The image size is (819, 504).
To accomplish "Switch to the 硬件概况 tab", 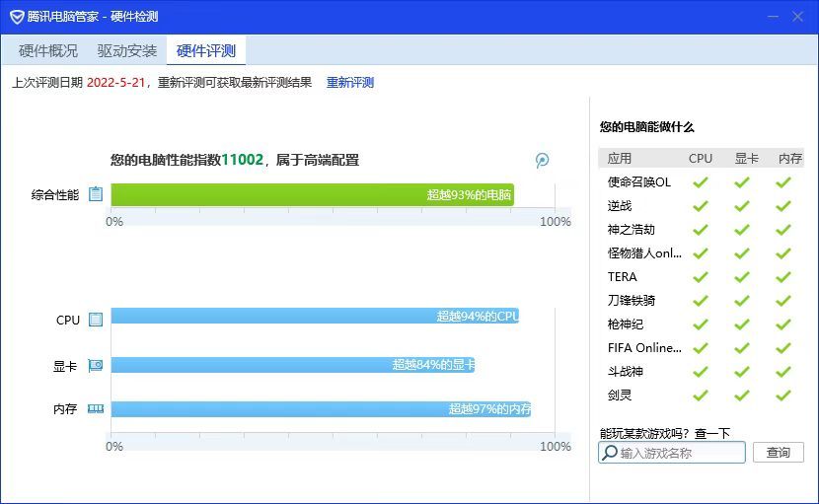I will click(48, 50).
